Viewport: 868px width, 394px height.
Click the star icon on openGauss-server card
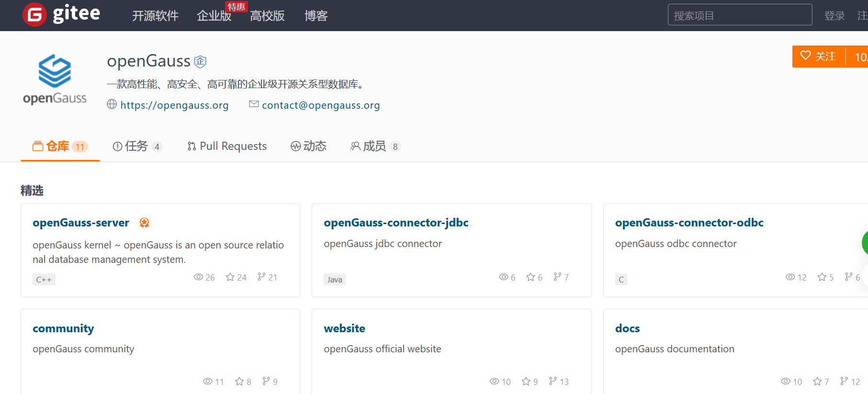(230, 277)
